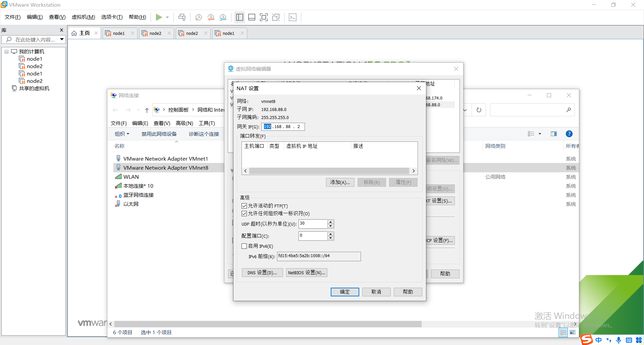Click the port forwarding horizontal scrollbar track
The width and height of the screenshot is (644, 345).
(x=329, y=171)
